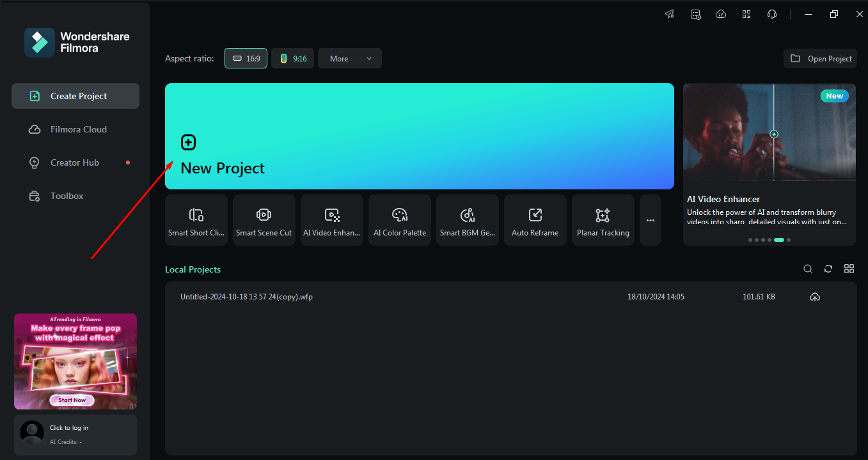The image size is (868, 460).
Task: Show more tools with the ellipsis button
Action: tap(651, 220)
